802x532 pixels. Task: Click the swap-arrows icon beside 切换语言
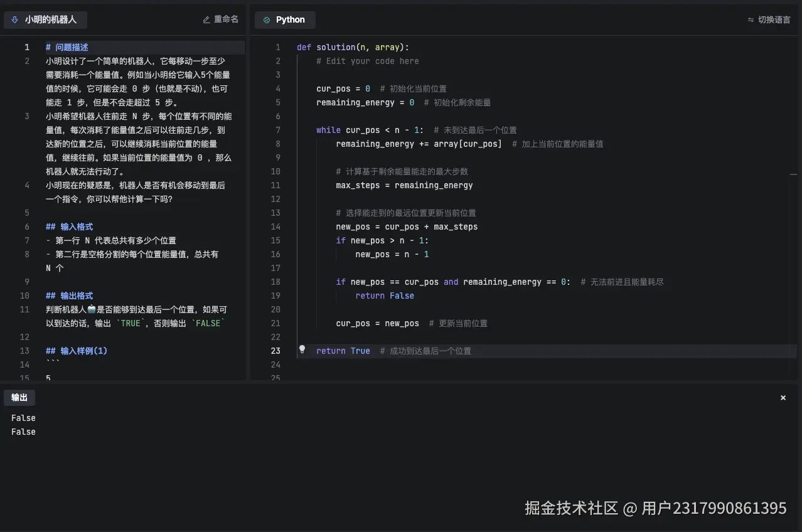coord(751,19)
